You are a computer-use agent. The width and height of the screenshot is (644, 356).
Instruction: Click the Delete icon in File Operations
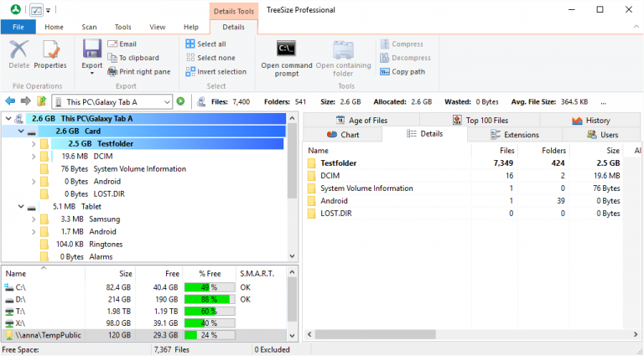click(19, 49)
